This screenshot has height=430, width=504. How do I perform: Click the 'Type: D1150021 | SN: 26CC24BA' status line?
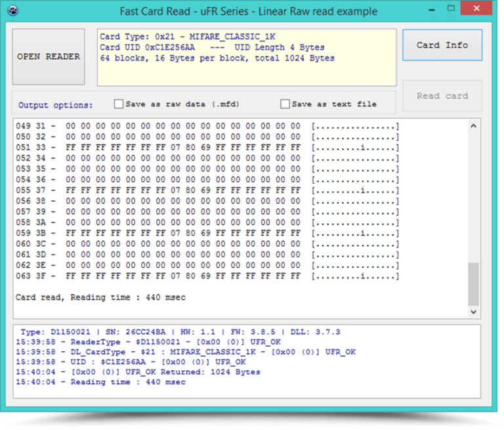click(180, 332)
